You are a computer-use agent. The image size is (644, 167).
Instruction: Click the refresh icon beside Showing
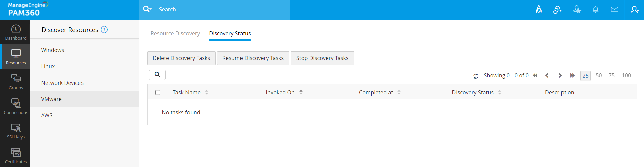click(476, 76)
